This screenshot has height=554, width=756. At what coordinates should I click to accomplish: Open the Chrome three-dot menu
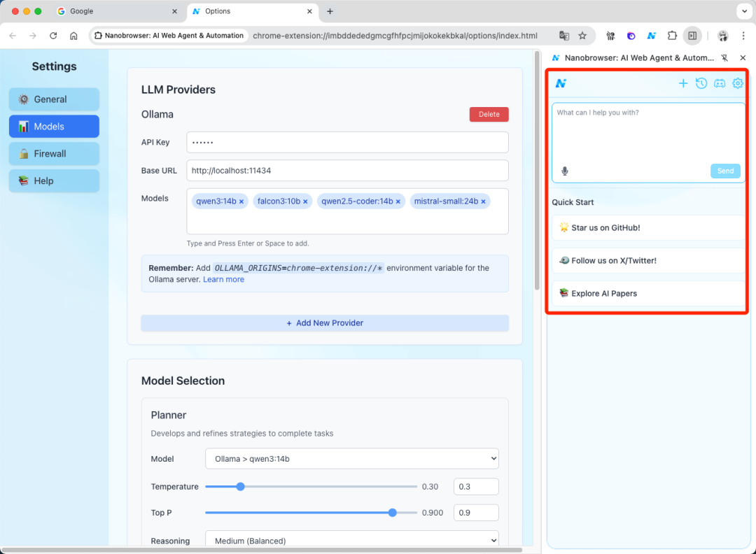point(743,36)
